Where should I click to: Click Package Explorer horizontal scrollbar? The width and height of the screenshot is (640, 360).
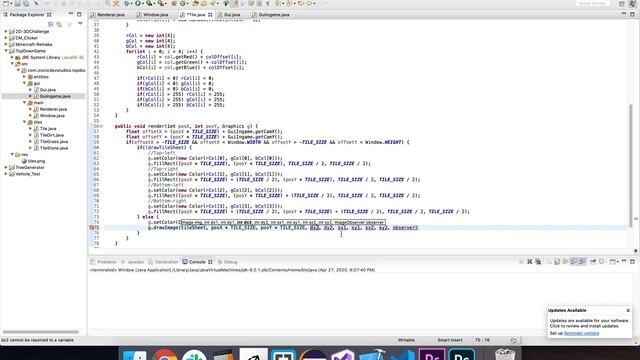click(41, 332)
